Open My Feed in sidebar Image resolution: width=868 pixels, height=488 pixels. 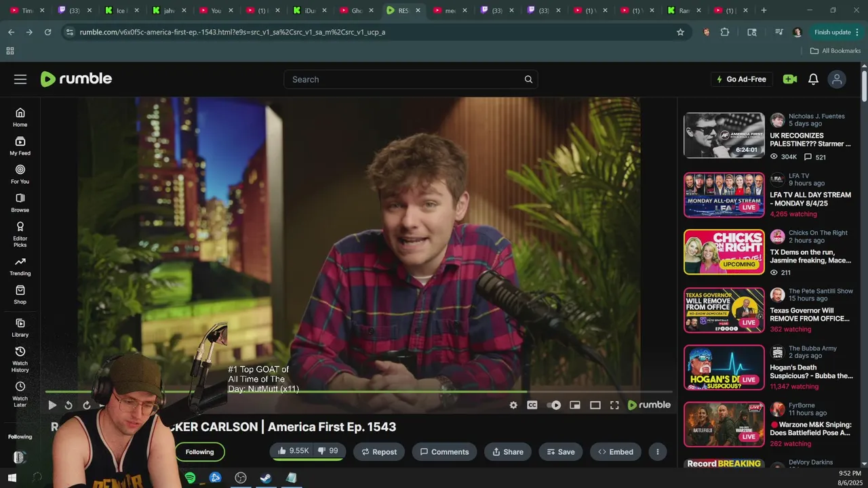20,146
